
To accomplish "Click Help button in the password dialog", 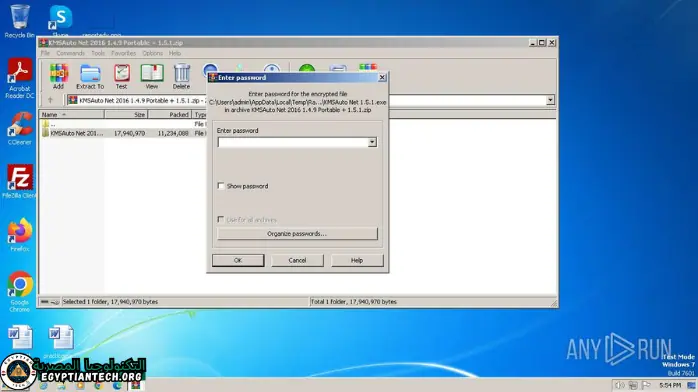I will tap(357, 260).
